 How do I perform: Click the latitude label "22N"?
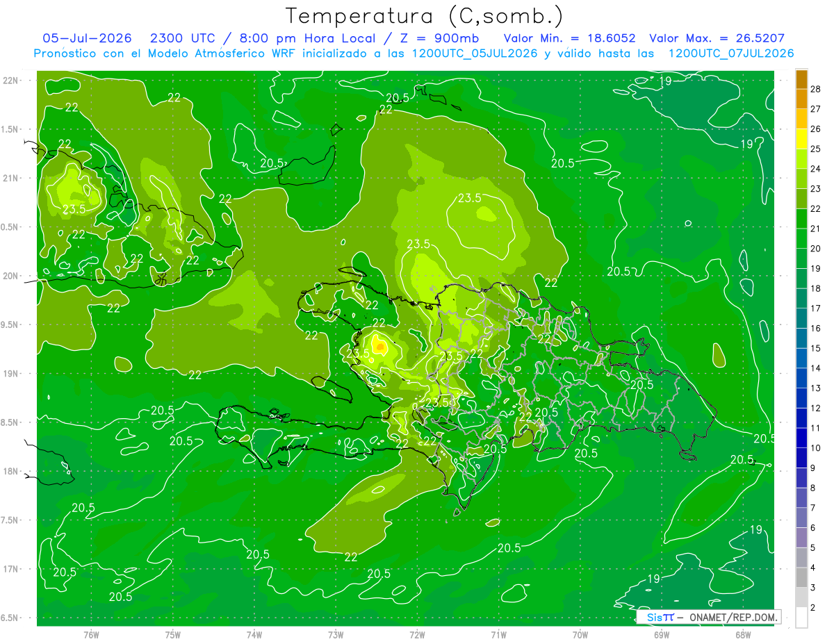click(x=10, y=81)
